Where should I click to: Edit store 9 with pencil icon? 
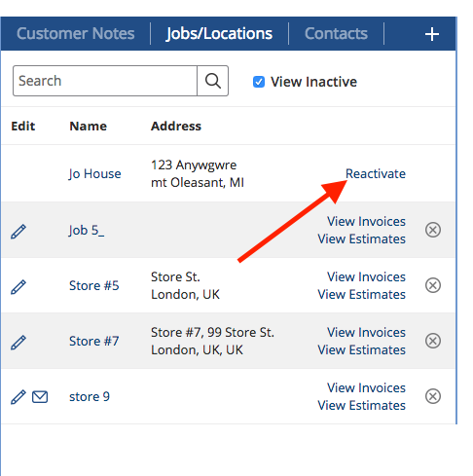[x=18, y=397]
